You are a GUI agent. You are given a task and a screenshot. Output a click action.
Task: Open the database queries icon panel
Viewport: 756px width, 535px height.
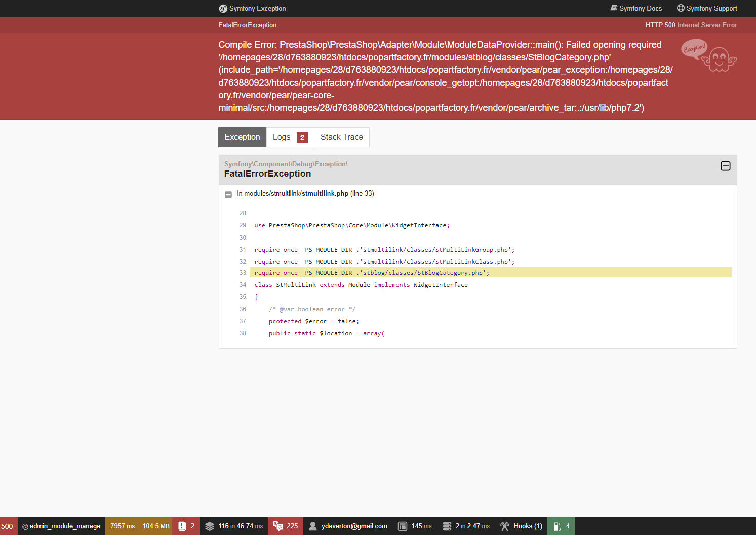tap(447, 526)
